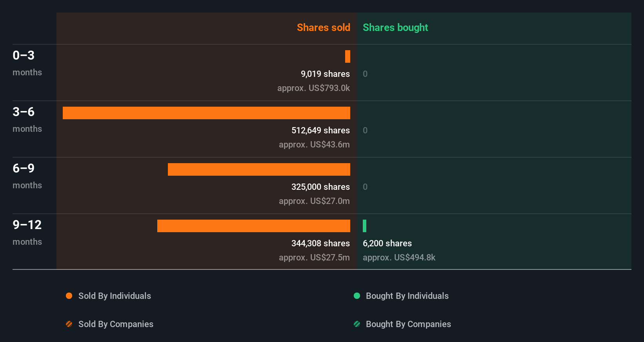Click the 3–6 months row label
The width and height of the screenshot is (644, 342).
pyautogui.click(x=27, y=120)
